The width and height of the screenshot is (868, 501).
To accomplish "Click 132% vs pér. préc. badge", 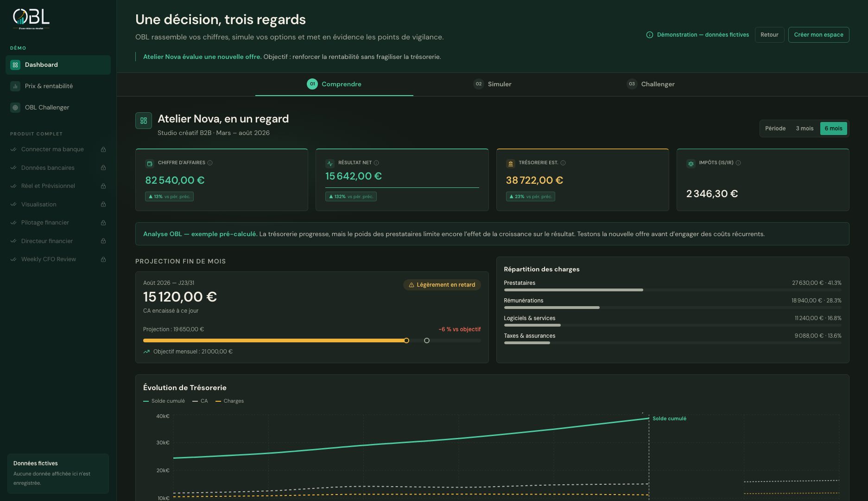I will point(351,197).
